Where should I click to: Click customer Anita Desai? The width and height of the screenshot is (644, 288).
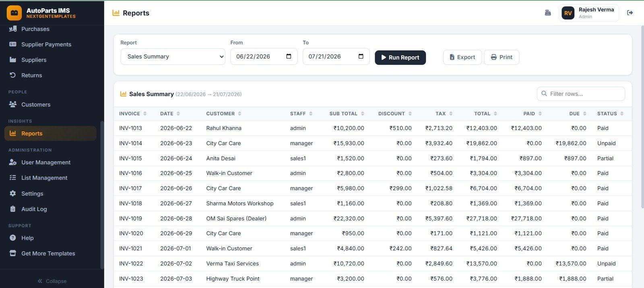[x=221, y=158]
